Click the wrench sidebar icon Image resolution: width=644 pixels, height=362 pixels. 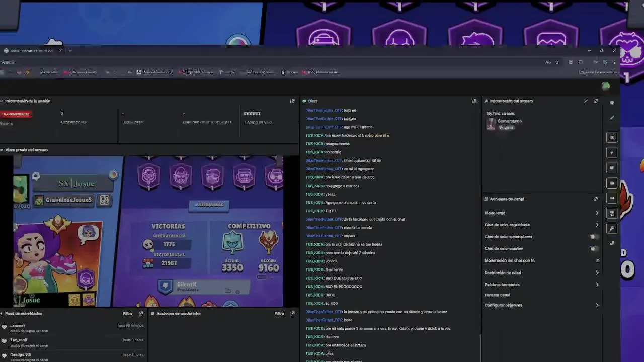click(x=612, y=228)
